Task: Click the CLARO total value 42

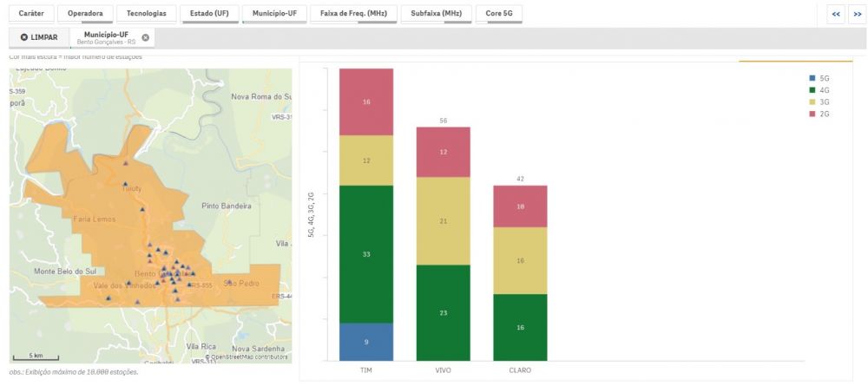Action: coord(520,180)
